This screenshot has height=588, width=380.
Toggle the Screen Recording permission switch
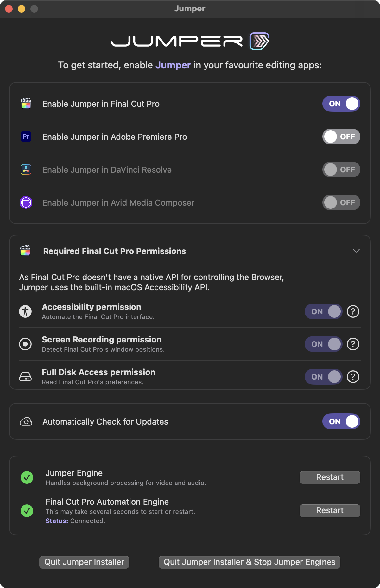coord(323,344)
